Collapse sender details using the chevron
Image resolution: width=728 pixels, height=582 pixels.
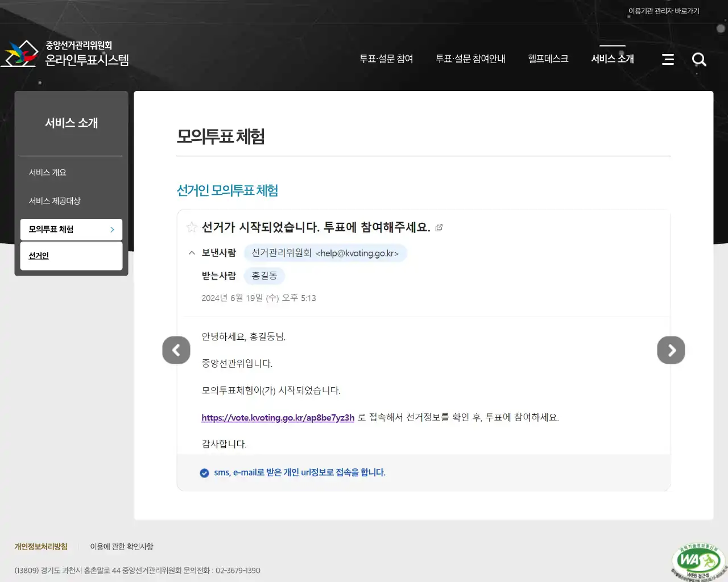(192, 253)
